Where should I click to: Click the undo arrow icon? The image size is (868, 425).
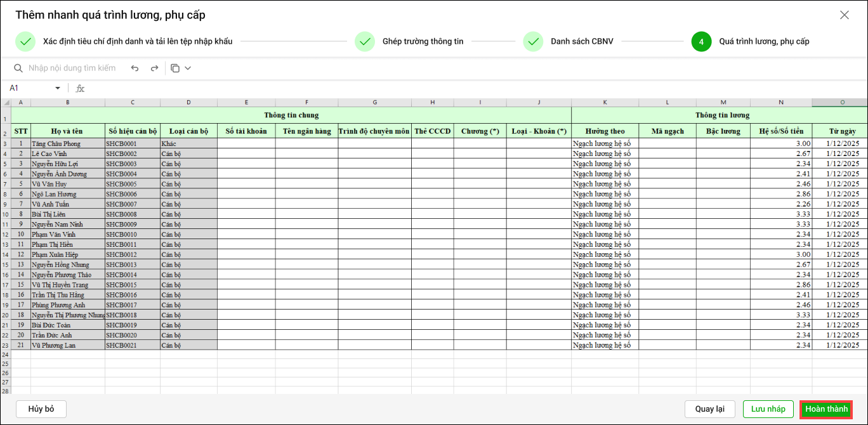point(135,68)
